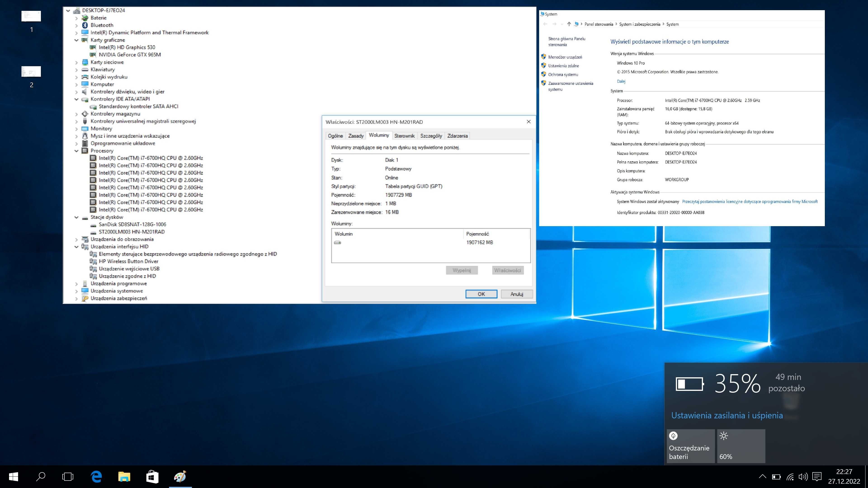The width and height of the screenshot is (868, 488).
Task: Toggle Oszczędzanie baterii tile
Action: pos(690,446)
